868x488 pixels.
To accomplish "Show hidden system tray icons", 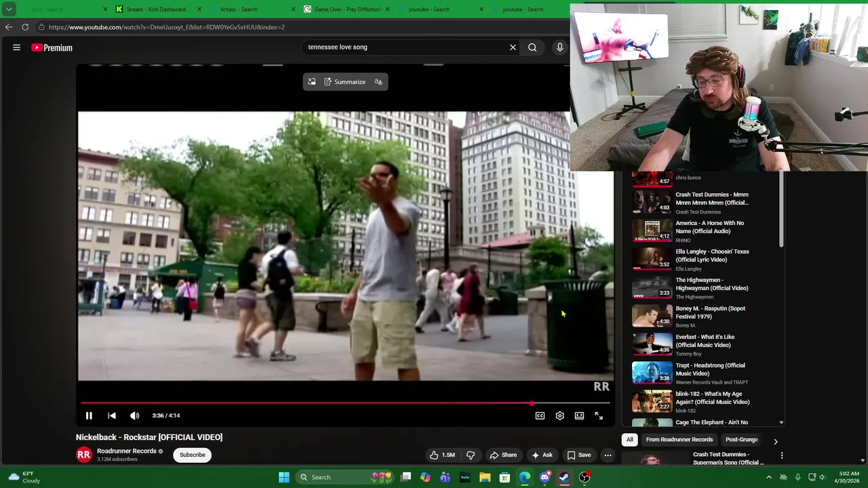I will pyautogui.click(x=768, y=477).
